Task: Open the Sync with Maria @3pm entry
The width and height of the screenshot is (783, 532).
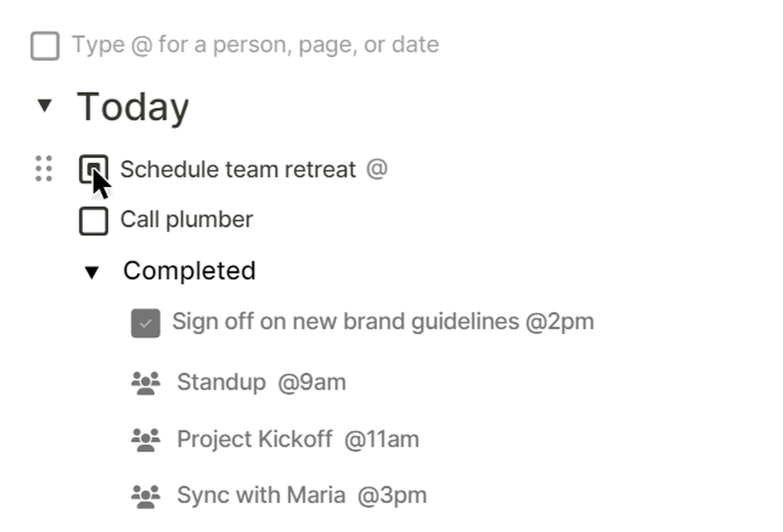Action: (x=302, y=496)
